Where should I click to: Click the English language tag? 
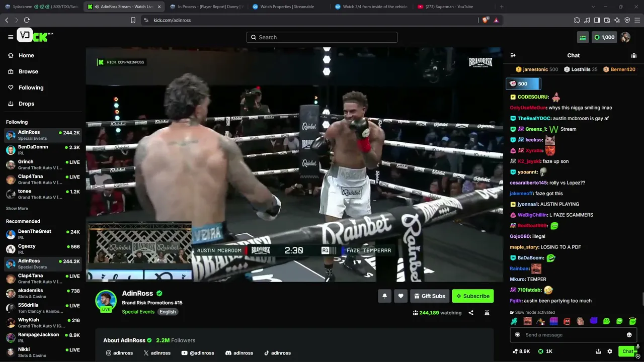click(x=168, y=312)
